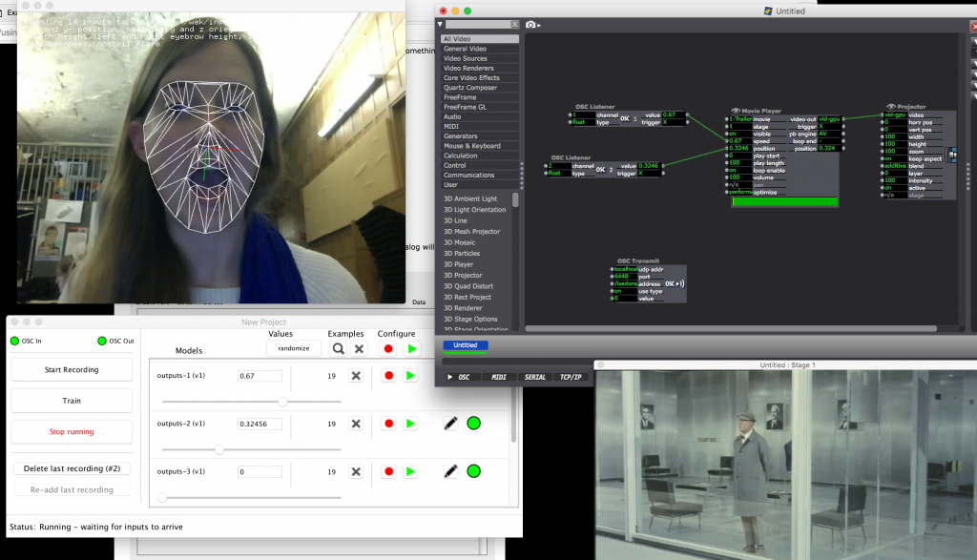Click the Train button
This screenshot has height=560, width=977.
point(72,401)
